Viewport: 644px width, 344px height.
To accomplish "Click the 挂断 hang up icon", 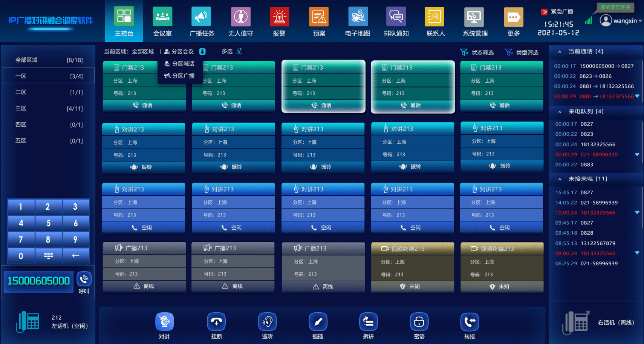I will point(216,322).
